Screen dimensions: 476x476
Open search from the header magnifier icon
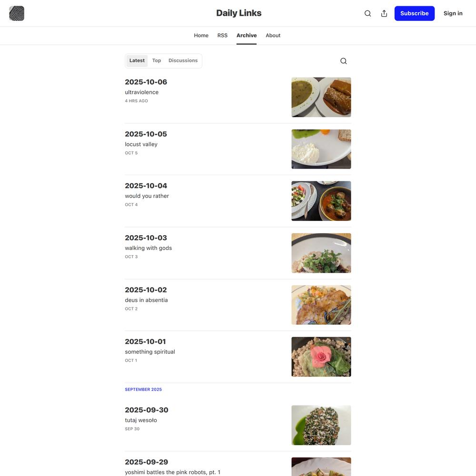tap(367, 13)
